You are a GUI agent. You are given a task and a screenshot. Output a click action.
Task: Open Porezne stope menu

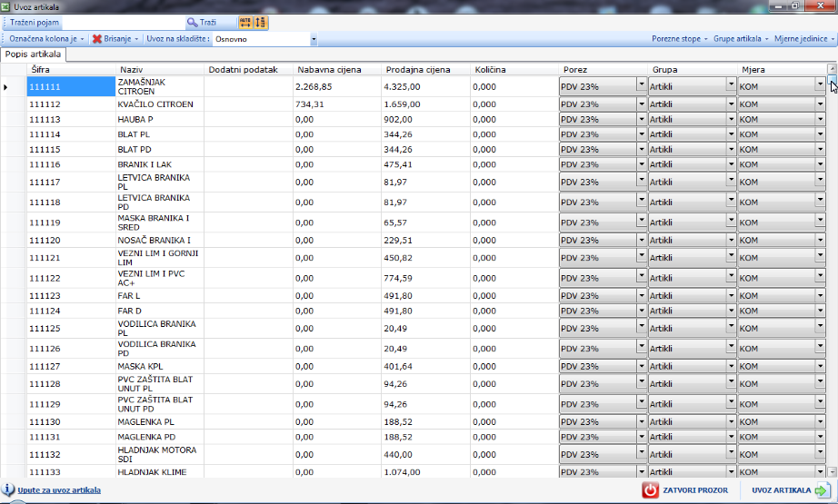(x=679, y=39)
